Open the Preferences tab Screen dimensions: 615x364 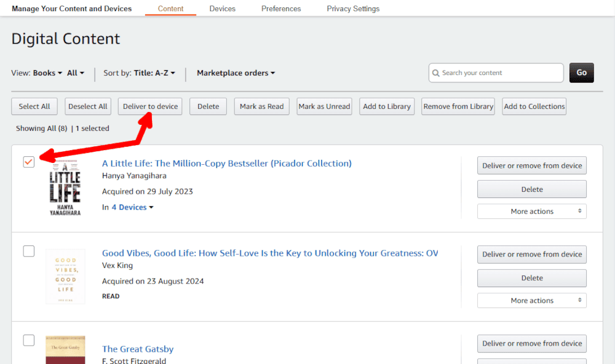tap(281, 9)
